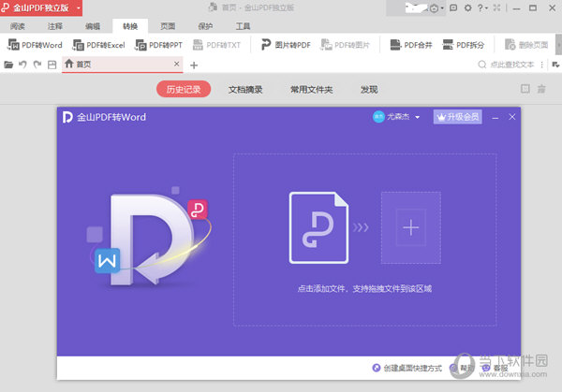Image resolution: width=562 pixels, height=392 pixels.
Task: Select the 首页 home tab
Action: pos(122,65)
